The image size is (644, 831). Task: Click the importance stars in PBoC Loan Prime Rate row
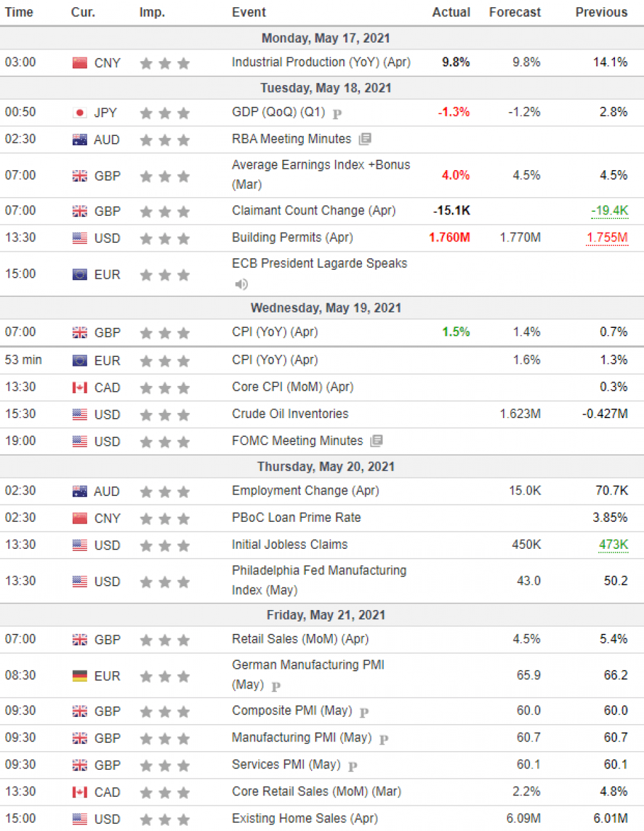click(x=165, y=519)
